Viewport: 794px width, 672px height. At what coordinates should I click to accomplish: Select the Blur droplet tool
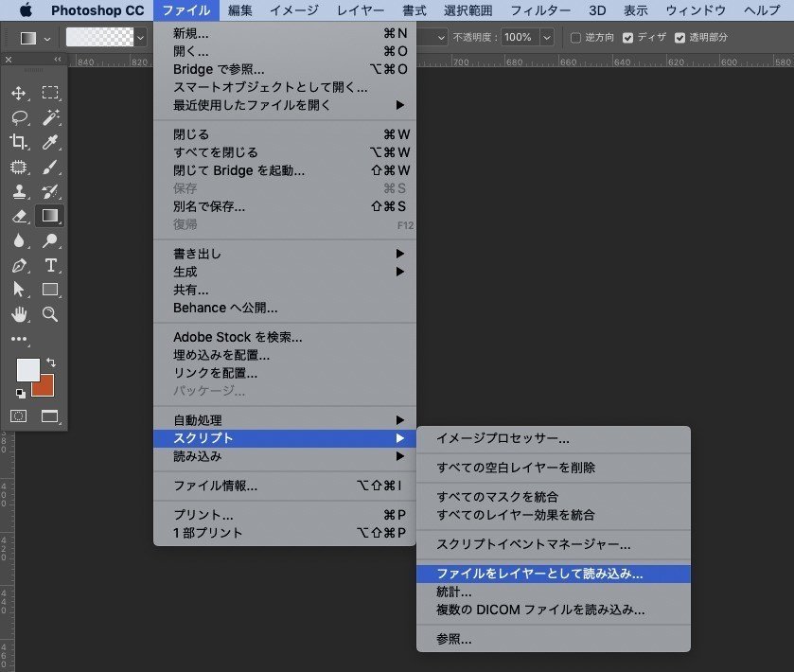tap(19, 240)
